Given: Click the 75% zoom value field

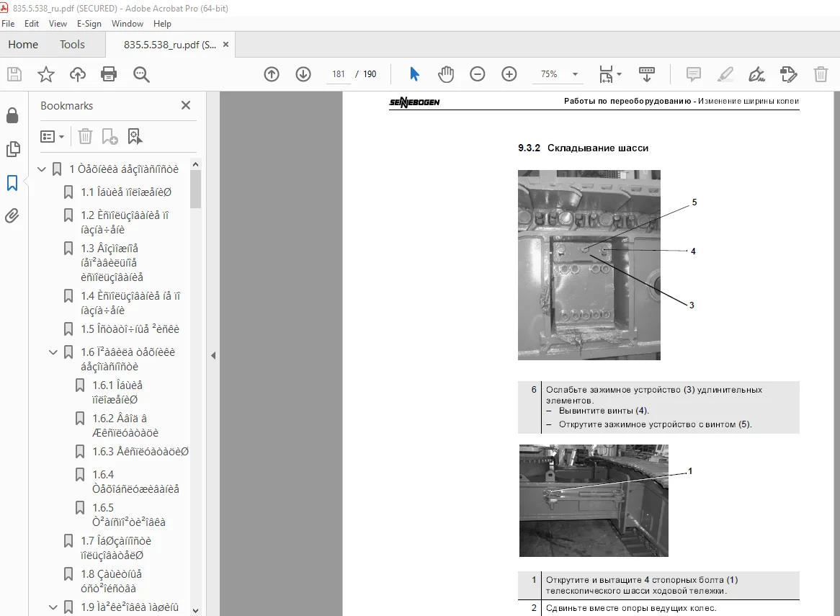Looking at the screenshot, I should [549, 74].
